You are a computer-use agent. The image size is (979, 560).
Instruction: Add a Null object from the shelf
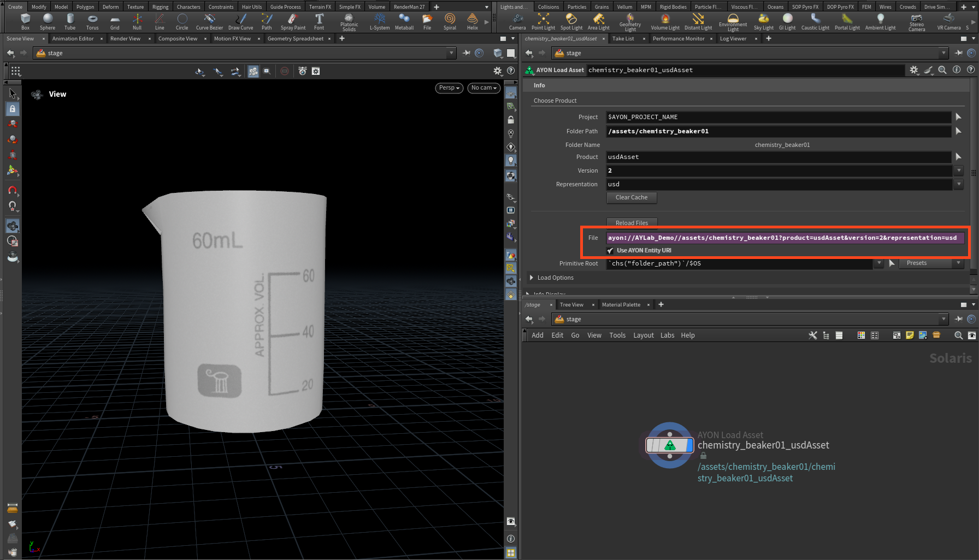coord(137,22)
